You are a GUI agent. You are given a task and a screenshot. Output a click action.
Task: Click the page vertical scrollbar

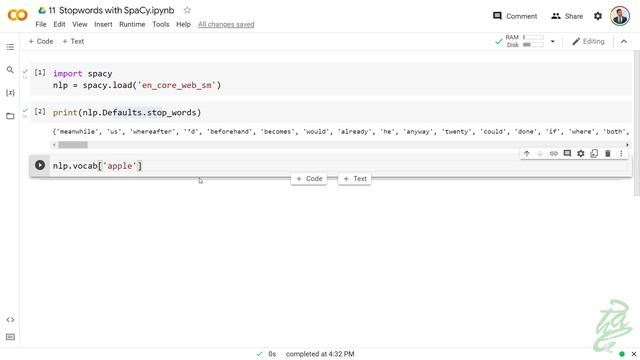point(637,122)
